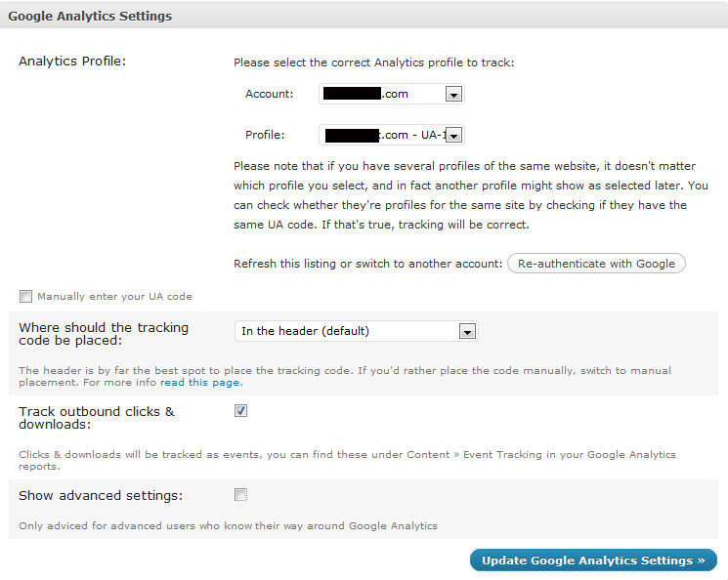Click the "Profile:" field label
Image resolution: width=728 pixels, height=580 pixels.
pyautogui.click(x=265, y=135)
